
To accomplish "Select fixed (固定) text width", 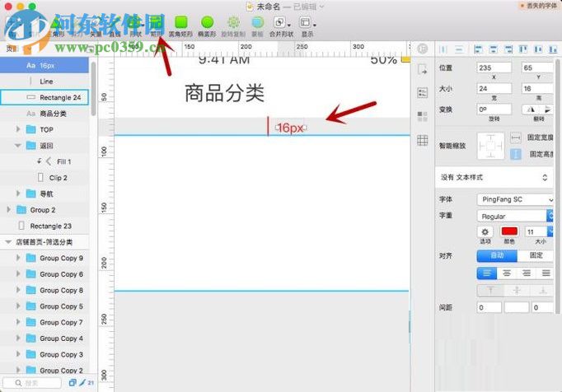I will [535, 255].
